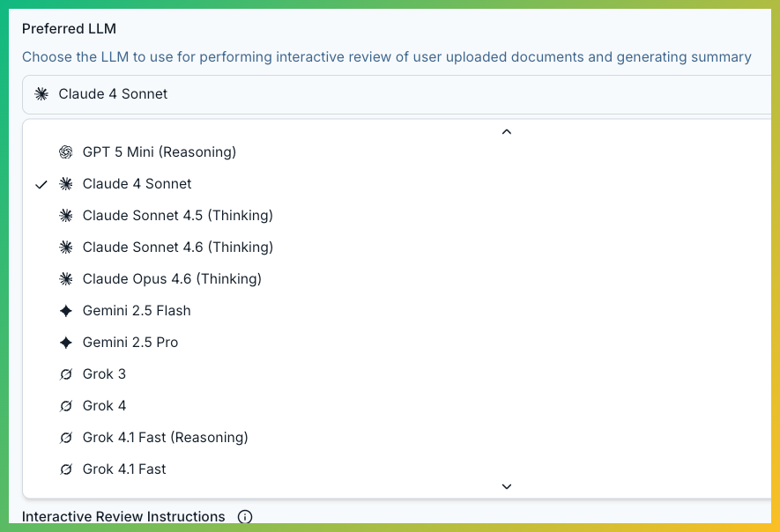The image size is (780, 532).
Task: Click the Interactive Review Instructions label
Action: [123, 517]
